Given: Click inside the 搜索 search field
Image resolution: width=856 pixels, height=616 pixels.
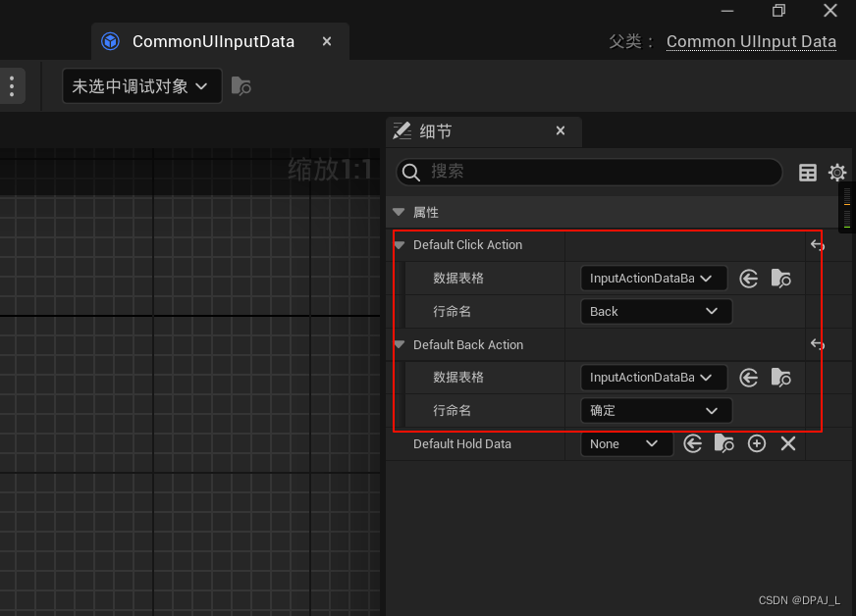Looking at the screenshot, I should (x=589, y=172).
